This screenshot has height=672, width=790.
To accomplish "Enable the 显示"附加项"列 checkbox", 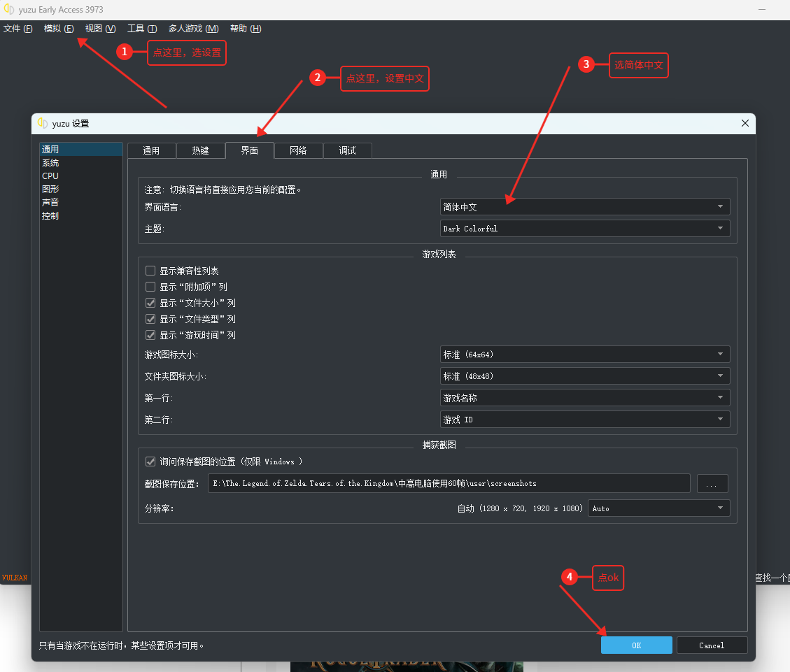I will (x=150, y=287).
